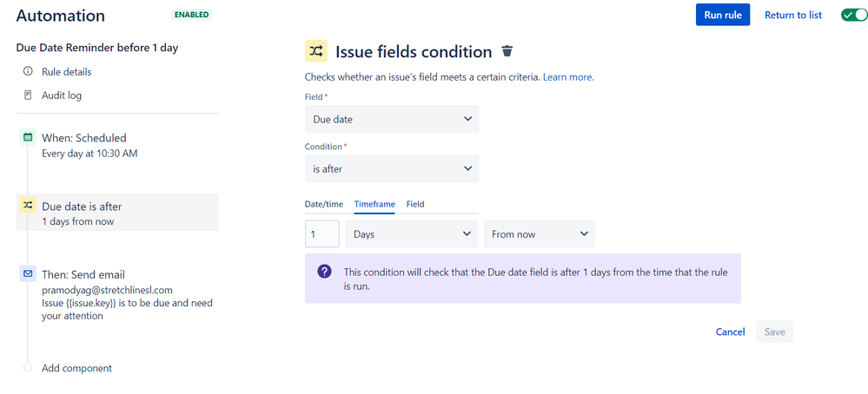
Task: Click the timeframe number input field
Action: point(322,233)
